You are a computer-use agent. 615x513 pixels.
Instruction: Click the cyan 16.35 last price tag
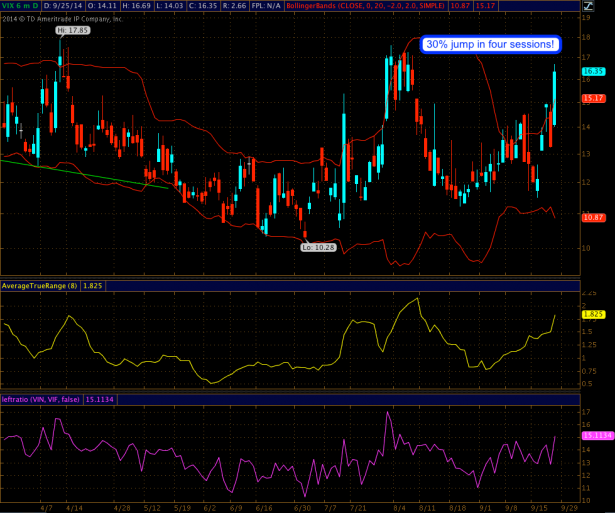point(594,71)
